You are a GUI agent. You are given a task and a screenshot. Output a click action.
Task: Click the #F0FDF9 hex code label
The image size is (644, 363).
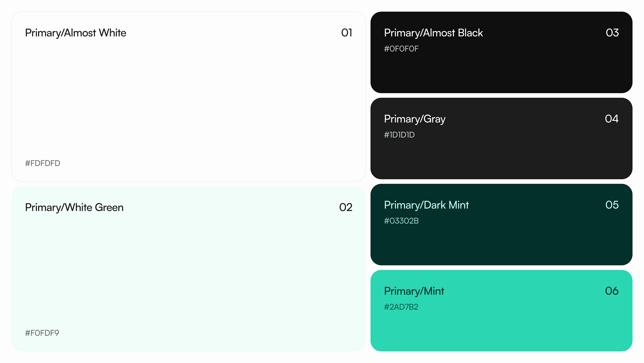(42, 333)
